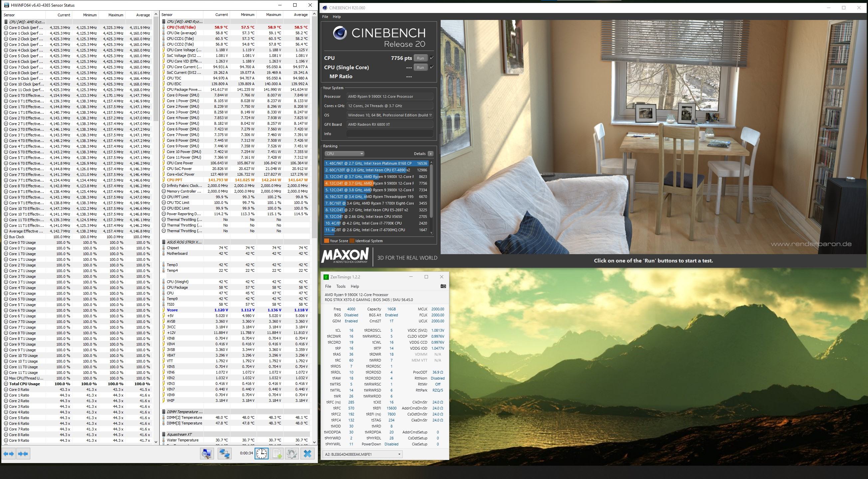
Task: Click the Cinebench Info input field
Action: coord(390,134)
